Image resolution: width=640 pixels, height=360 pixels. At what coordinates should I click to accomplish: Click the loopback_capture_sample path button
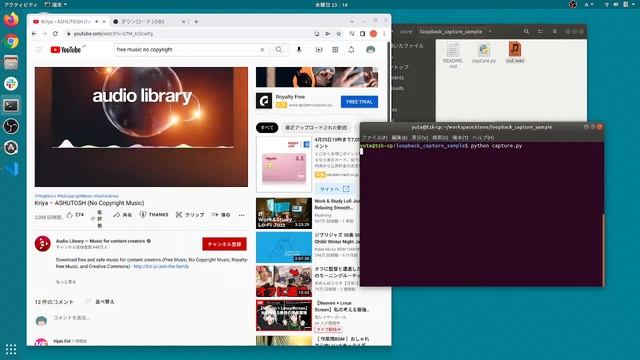451,31
